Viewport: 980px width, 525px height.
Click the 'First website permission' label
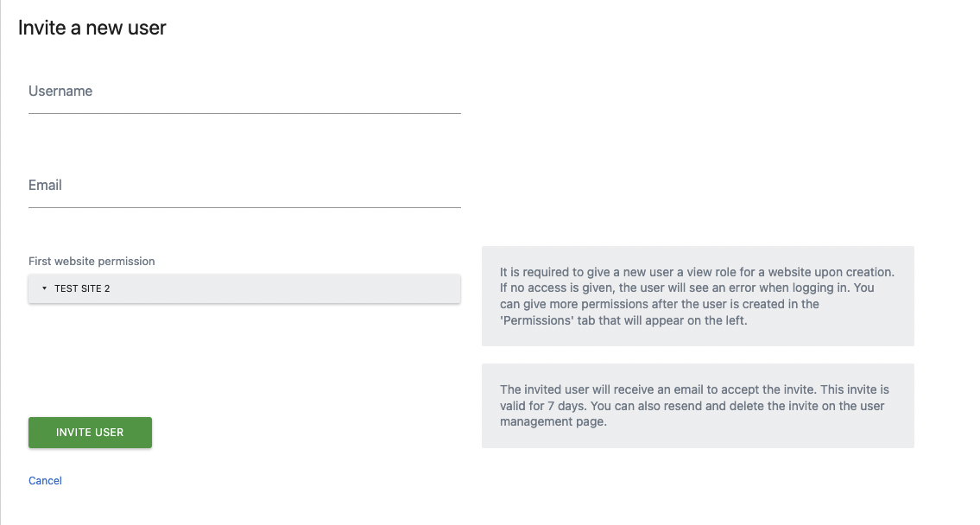click(92, 261)
